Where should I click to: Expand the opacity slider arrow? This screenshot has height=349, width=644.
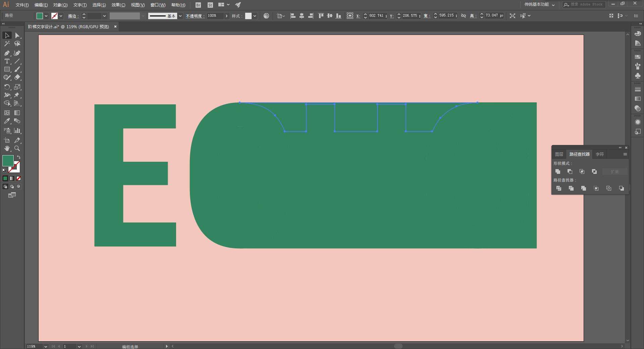tap(227, 16)
